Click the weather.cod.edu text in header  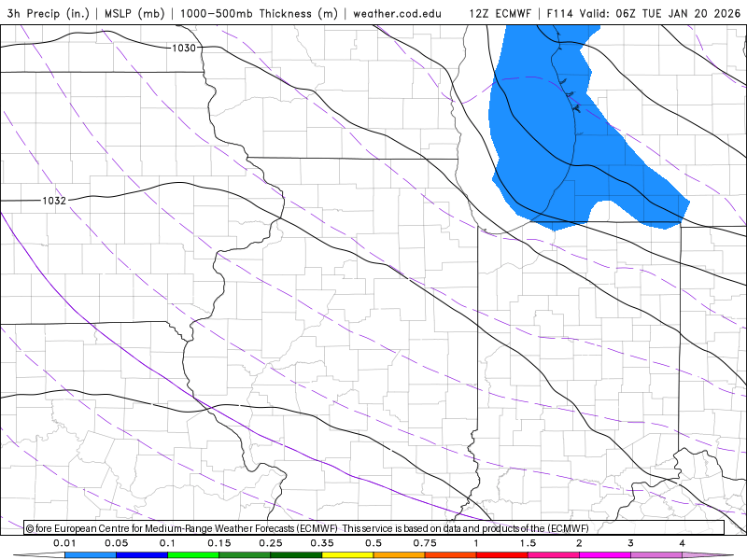[398, 13]
